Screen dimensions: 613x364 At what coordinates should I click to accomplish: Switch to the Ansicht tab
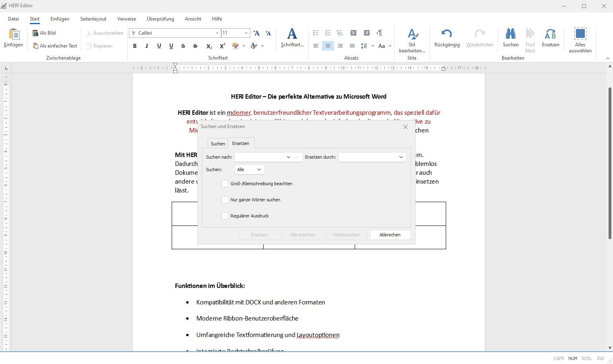(x=193, y=19)
